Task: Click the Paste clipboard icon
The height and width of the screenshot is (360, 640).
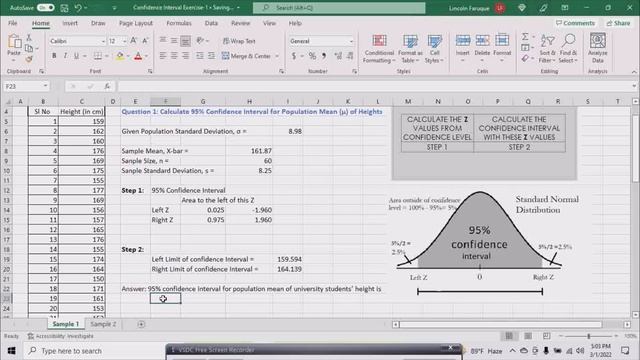Action: (14, 42)
